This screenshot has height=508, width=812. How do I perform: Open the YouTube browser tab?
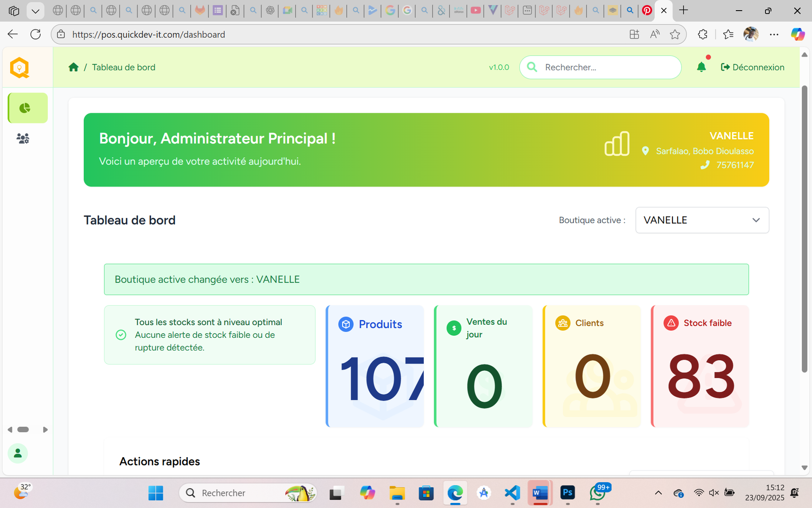click(476, 10)
